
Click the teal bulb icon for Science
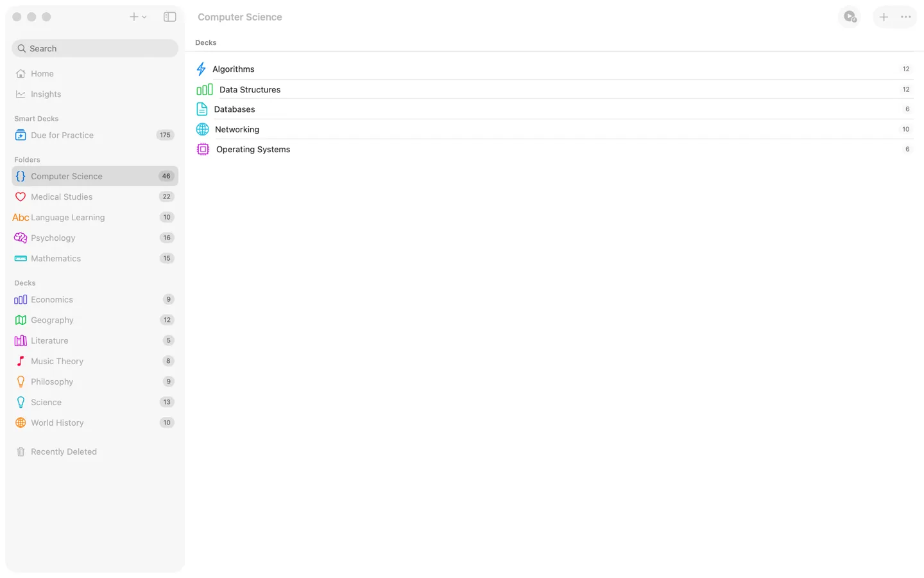point(21,402)
